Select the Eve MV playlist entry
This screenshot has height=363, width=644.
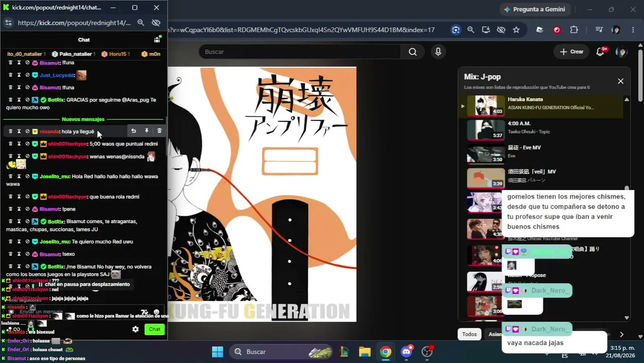(541, 153)
